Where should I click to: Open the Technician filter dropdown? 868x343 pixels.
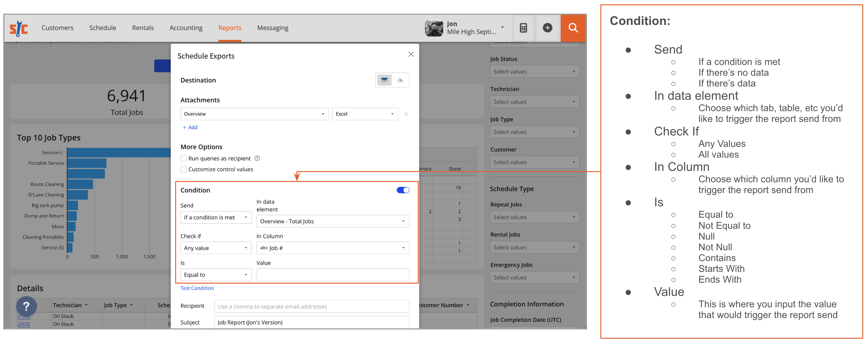[x=534, y=102]
